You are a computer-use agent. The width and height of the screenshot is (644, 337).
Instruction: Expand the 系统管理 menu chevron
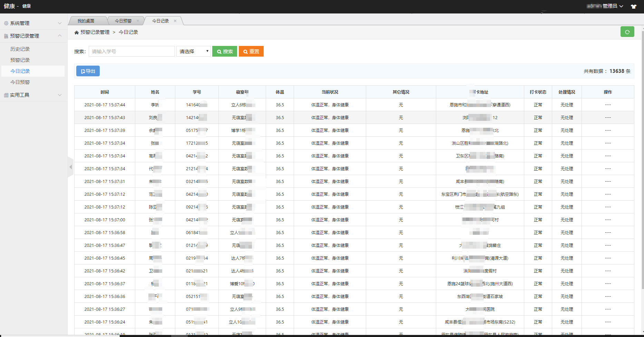pyautogui.click(x=60, y=23)
